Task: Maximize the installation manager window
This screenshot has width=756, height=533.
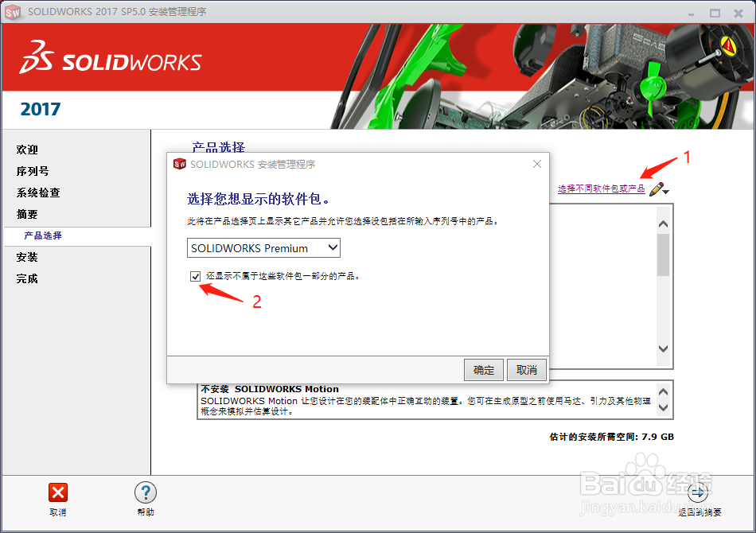Action: pos(715,14)
